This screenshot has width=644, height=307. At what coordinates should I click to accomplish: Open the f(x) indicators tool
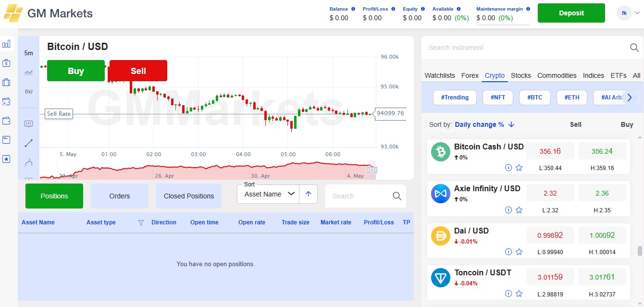28,91
